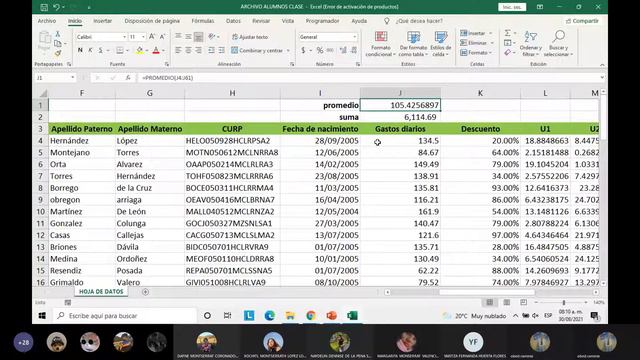Screen dimensions: 640x360
Task: Decrease font size with the small A
Action: [x=162, y=37]
